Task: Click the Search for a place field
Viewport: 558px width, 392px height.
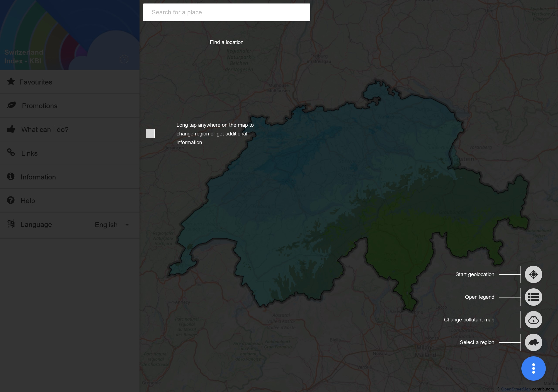Action: tap(226, 12)
